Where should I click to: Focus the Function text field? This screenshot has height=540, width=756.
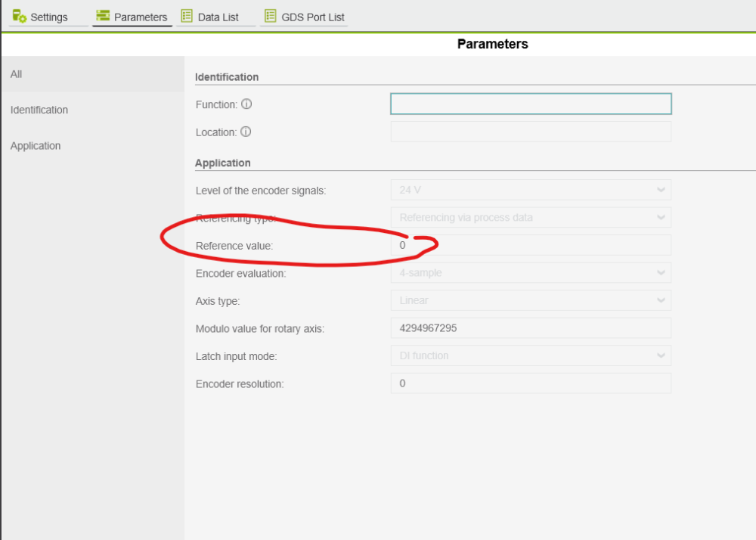531,104
